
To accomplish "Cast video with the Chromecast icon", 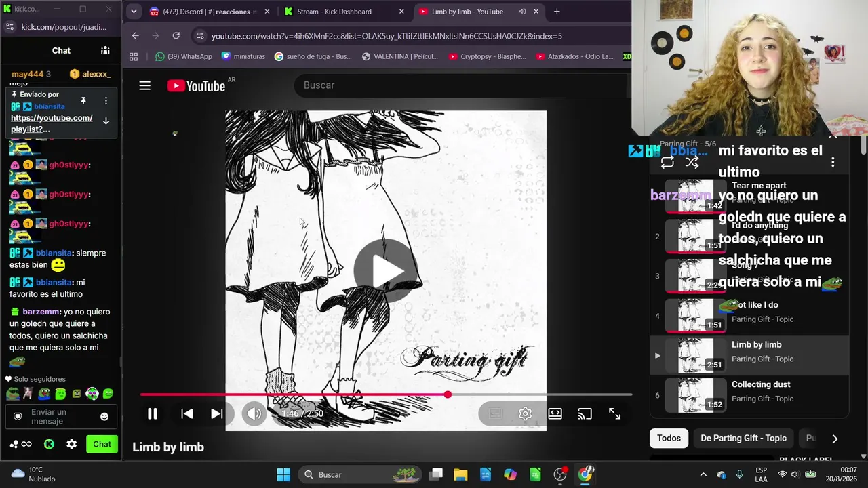I will point(585,413).
